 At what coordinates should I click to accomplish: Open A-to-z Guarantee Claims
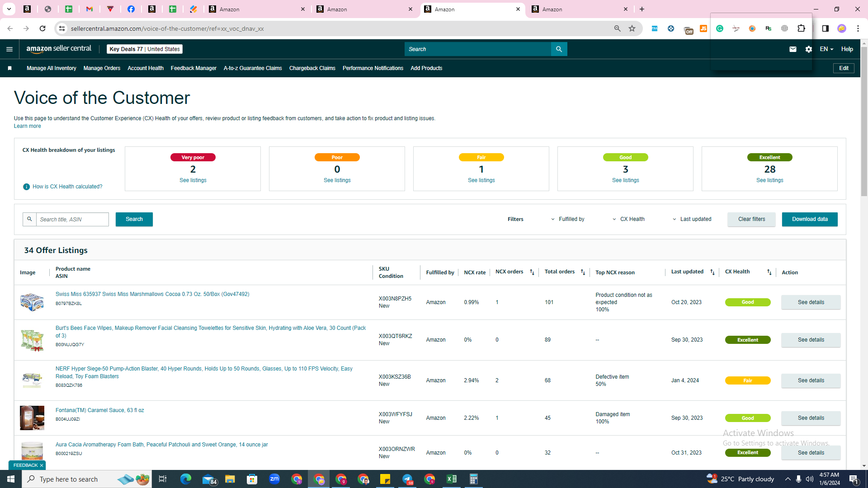[253, 68]
